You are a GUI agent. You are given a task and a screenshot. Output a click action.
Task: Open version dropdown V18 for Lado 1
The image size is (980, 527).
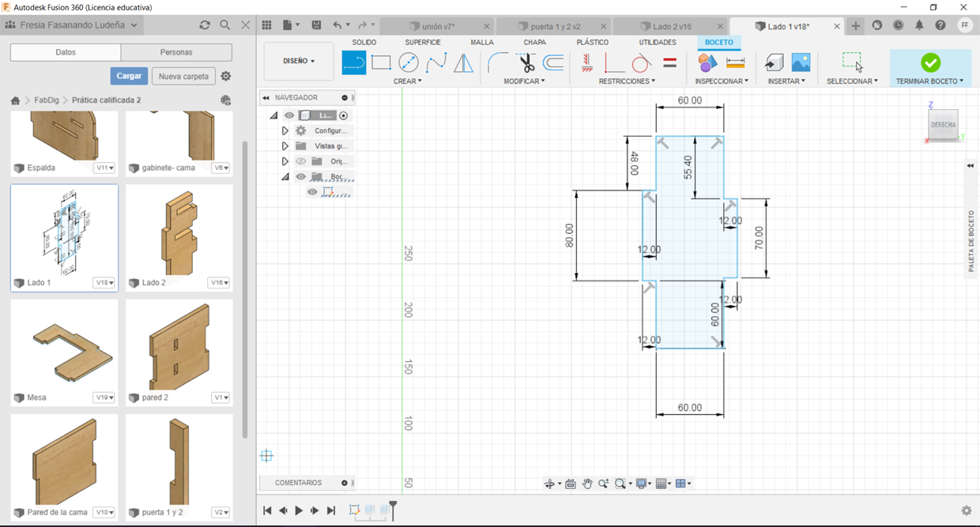tap(104, 283)
